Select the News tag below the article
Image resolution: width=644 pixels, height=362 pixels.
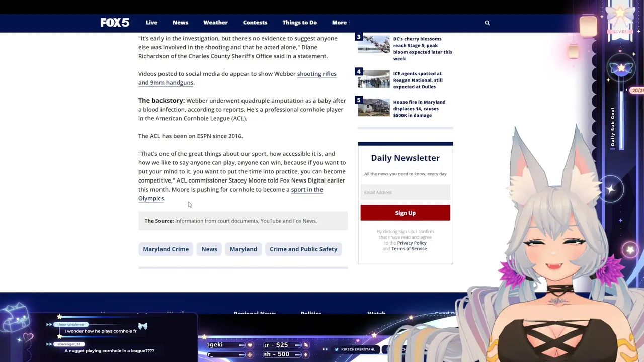click(x=209, y=249)
